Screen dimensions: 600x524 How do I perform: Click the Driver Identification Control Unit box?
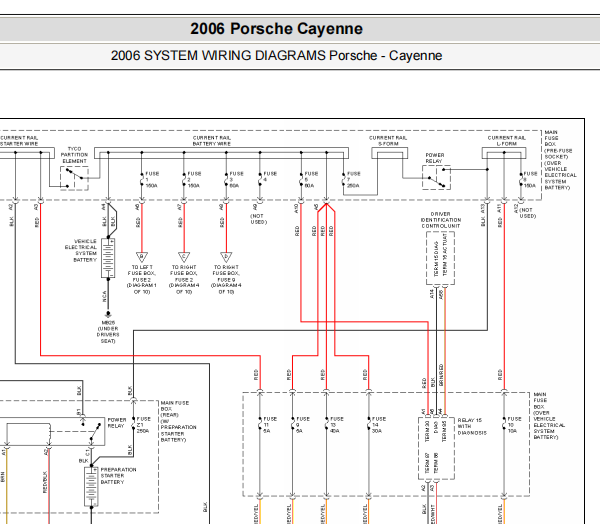(440, 258)
